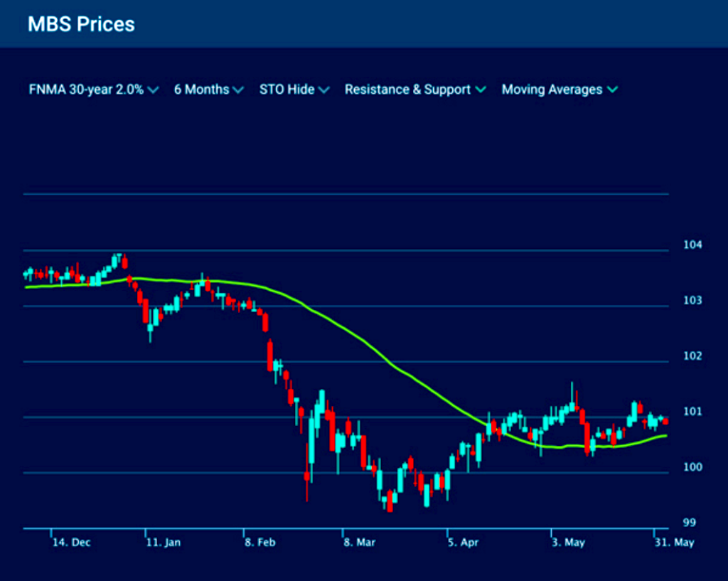
Task: Open the STO Hide dropdown
Action: [294, 90]
